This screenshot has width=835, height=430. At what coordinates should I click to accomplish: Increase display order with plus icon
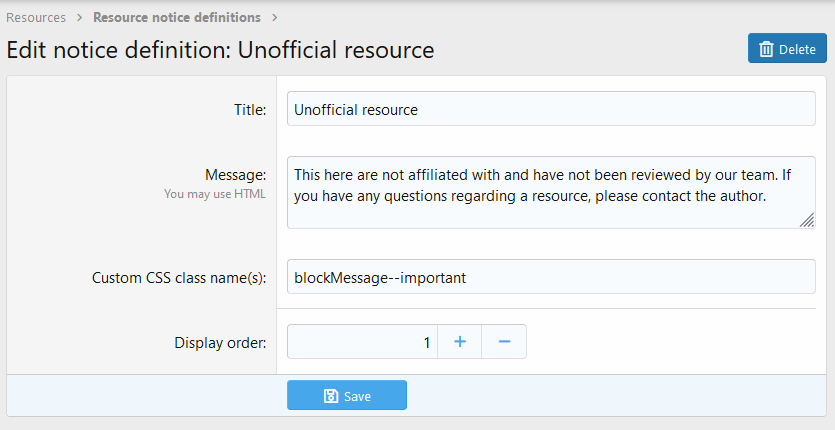tap(460, 342)
